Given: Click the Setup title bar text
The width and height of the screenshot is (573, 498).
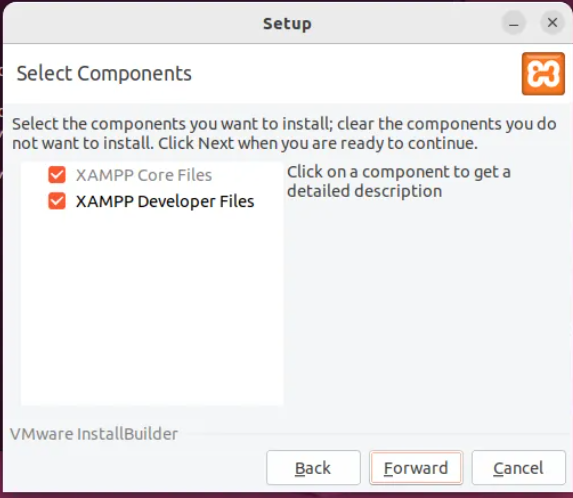Looking at the screenshot, I should coord(287,24).
